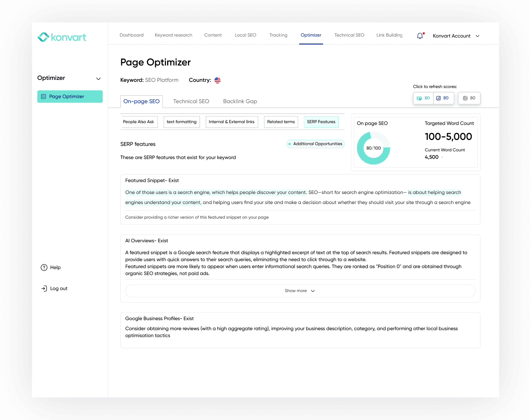The image size is (530, 420).
Task: Refresh the blue chart score 80
Action: 442,98
